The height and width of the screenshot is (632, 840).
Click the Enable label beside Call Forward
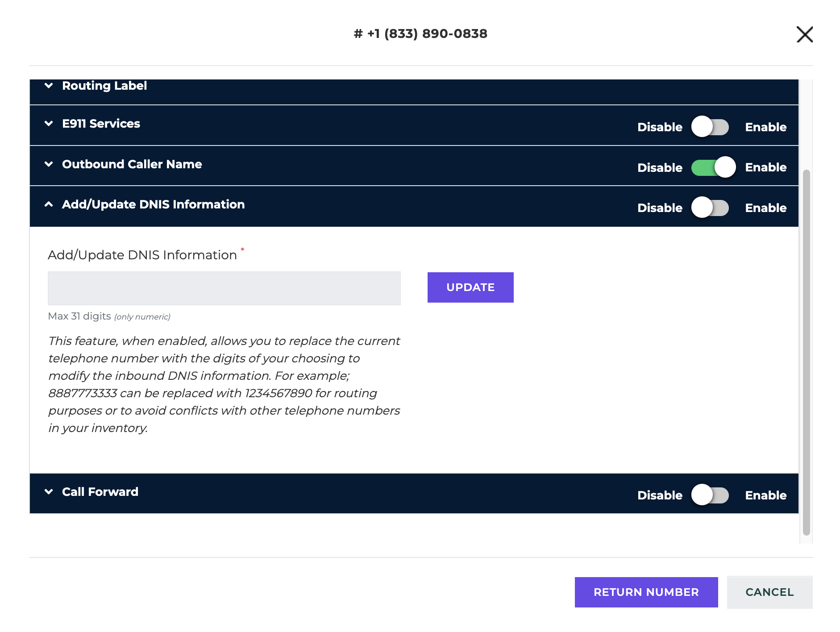coord(765,495)
